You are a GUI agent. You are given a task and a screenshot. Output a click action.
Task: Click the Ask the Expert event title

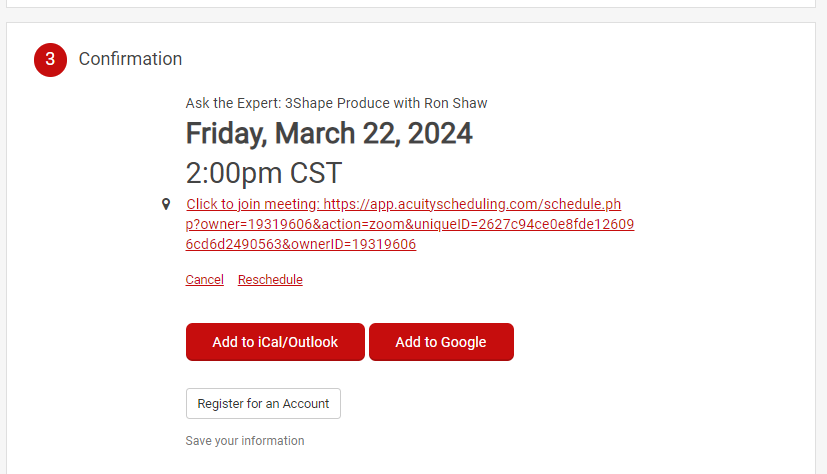(x=336, y=103)
